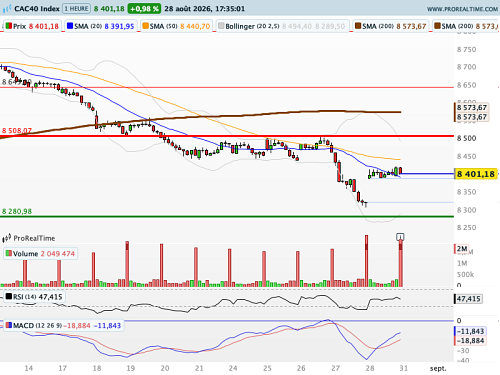This screenshot has width=500, height=375.
Task: Click the sept. month label on time axis
Action: click(438, 368)
